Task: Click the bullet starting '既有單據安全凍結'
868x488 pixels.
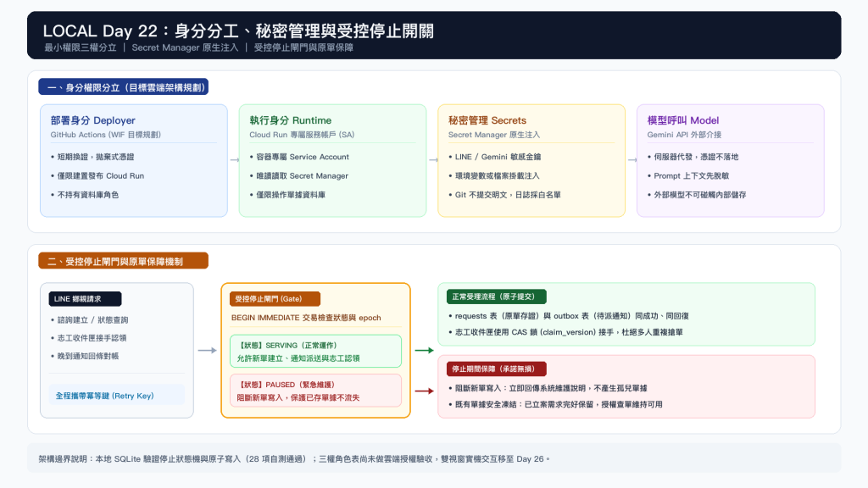Action: 559,404
